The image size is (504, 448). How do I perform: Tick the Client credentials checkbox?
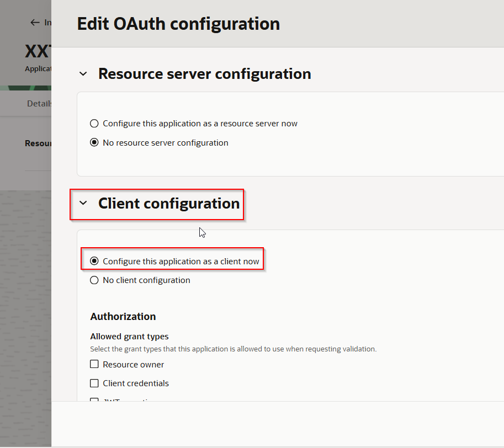point(94,383)
